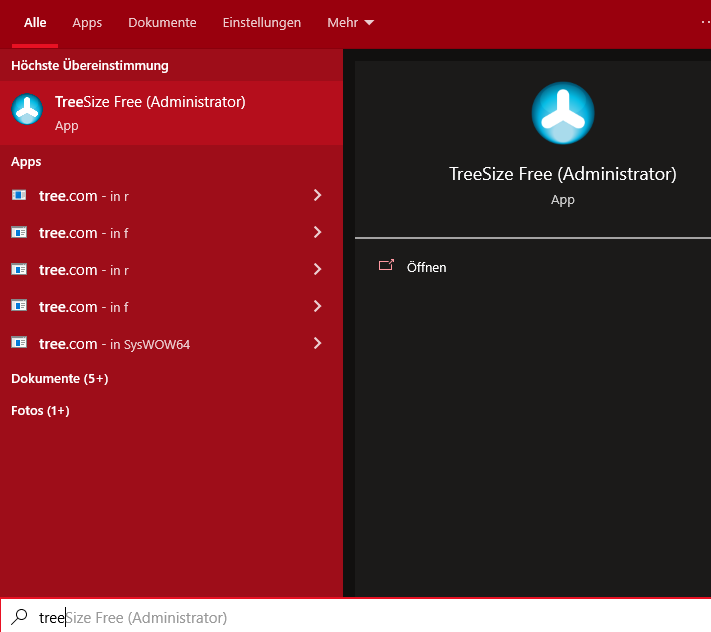Click icon of tree.com in SysWOW64

coord(19,342)
